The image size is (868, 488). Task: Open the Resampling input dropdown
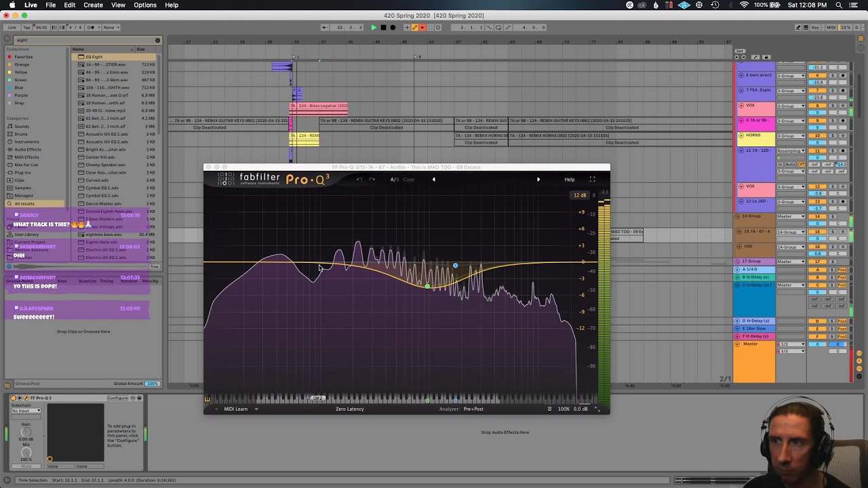tap(791, 151)
